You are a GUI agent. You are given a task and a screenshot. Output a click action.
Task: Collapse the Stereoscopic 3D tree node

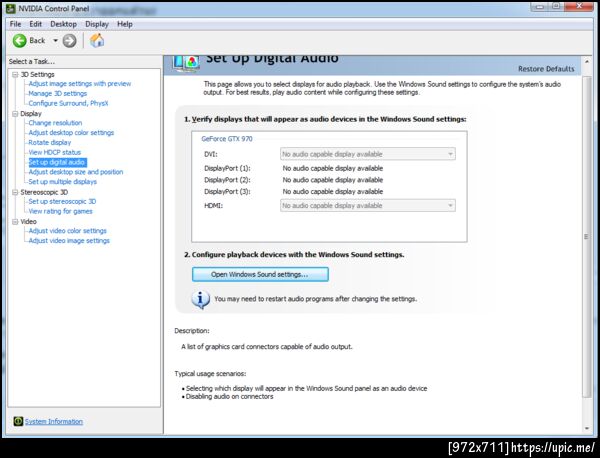[x=15, y=192]
